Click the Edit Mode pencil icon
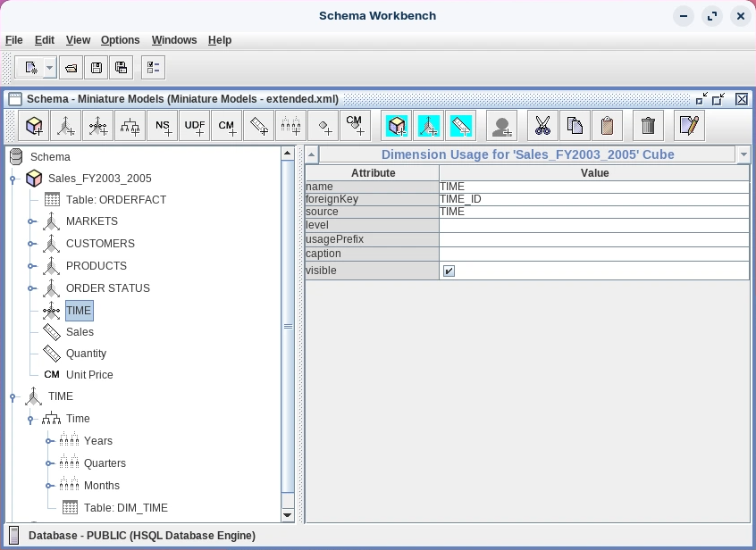The image size is (756, 550). pos(688,126)
